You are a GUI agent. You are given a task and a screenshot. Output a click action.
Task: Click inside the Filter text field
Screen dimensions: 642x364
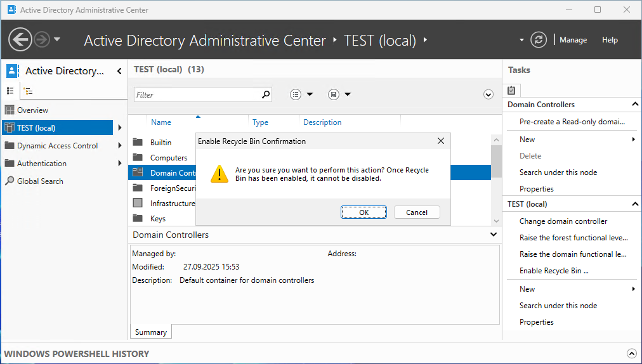[x=197, y=94]
